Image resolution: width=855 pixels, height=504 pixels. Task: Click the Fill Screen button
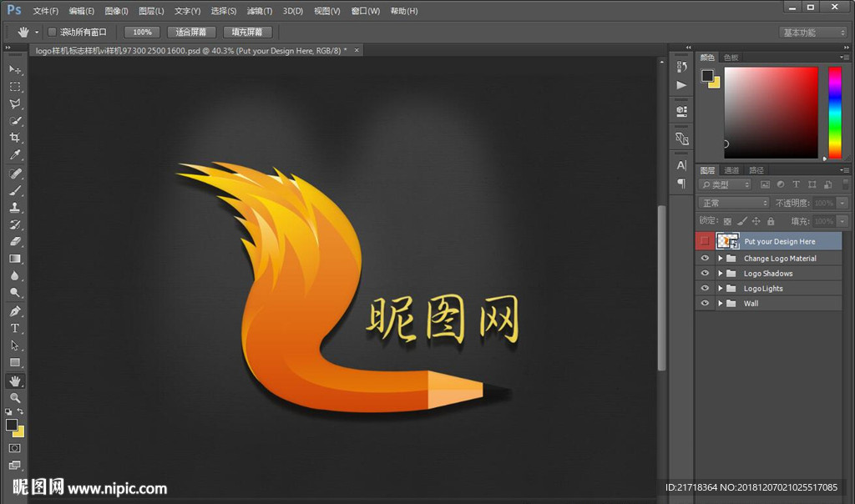247,33
